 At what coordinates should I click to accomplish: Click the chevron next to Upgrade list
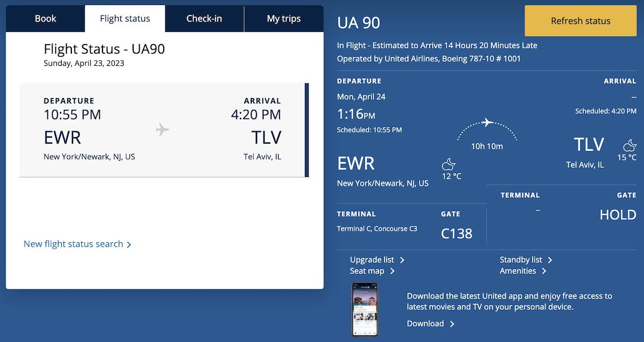coord(402,260)
